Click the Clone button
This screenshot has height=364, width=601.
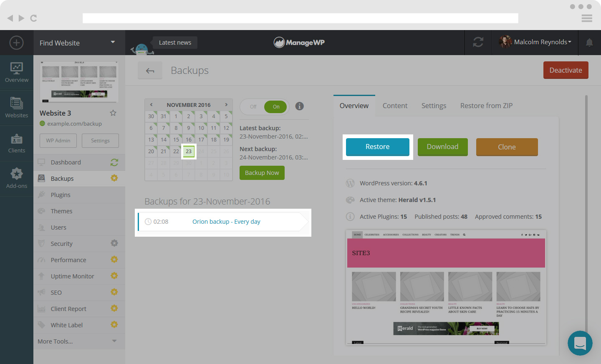pos(507,147)
